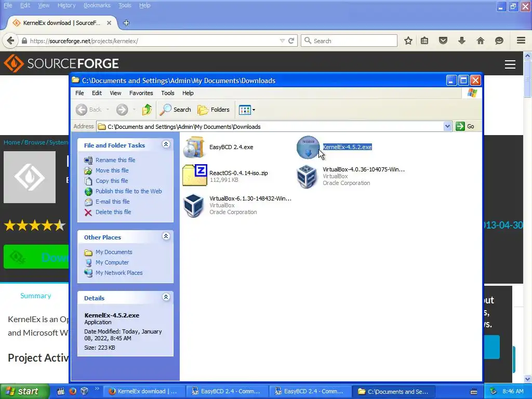
Task: Open the Firefox History menu
Action: 66,5
